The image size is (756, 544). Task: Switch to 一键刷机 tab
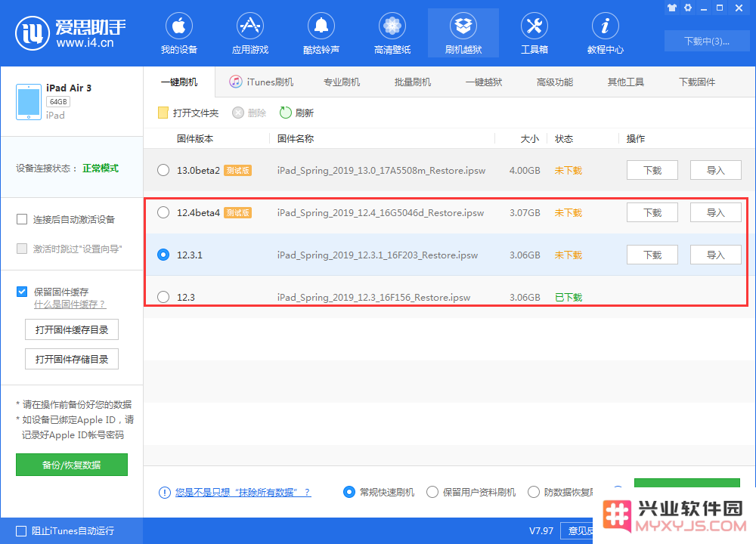[x=179, y=82]
